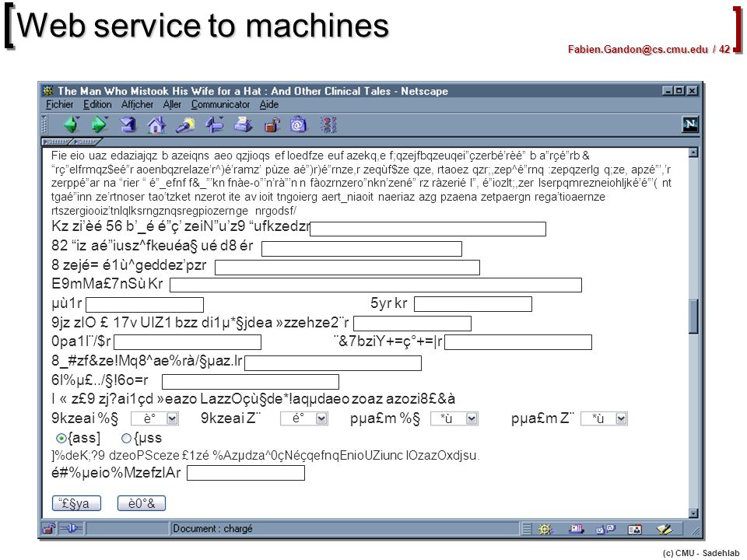Go back with the green Back arrow

[x=71, y=125]
